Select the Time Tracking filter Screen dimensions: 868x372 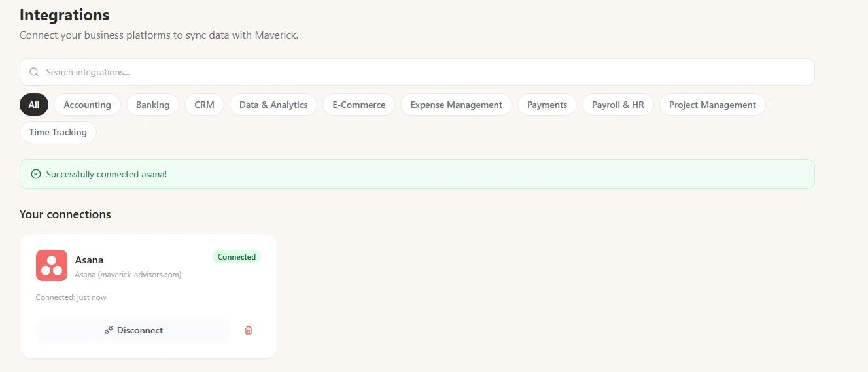click(x=58, y=132)
